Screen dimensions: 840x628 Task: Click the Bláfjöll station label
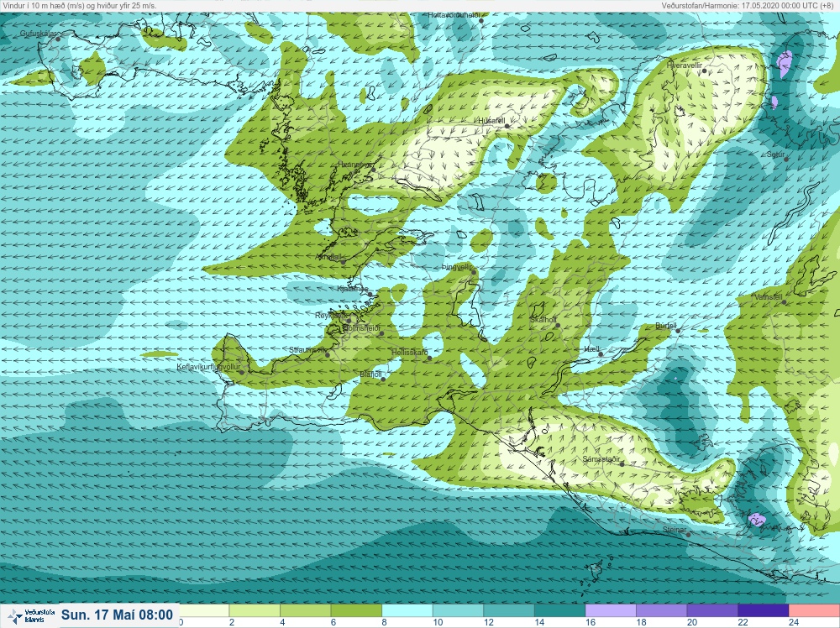[x=370, y=374]
